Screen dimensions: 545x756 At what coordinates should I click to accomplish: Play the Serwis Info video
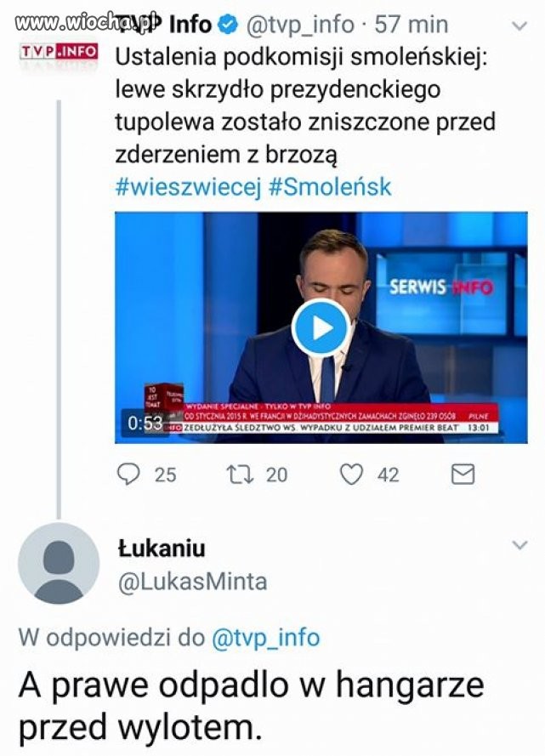(320, 327)
